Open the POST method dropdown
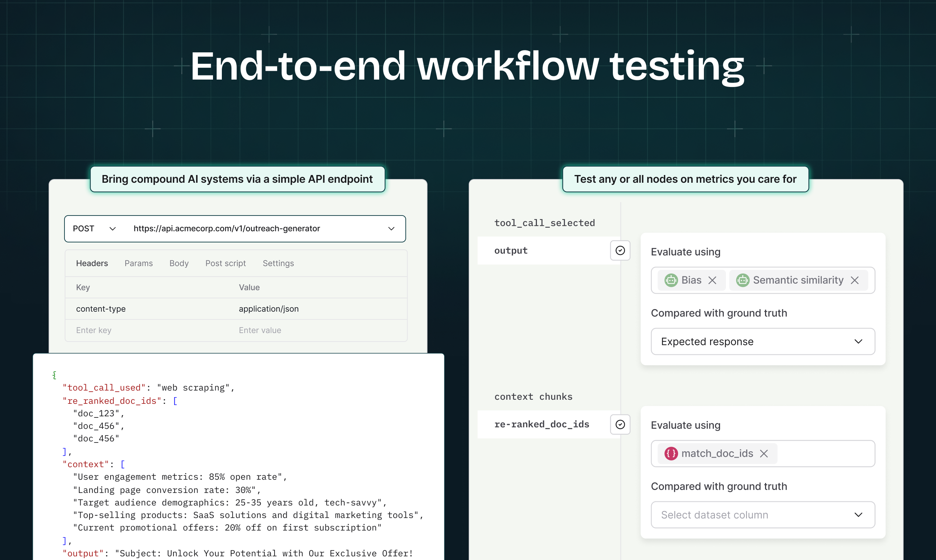 [94, 229]
